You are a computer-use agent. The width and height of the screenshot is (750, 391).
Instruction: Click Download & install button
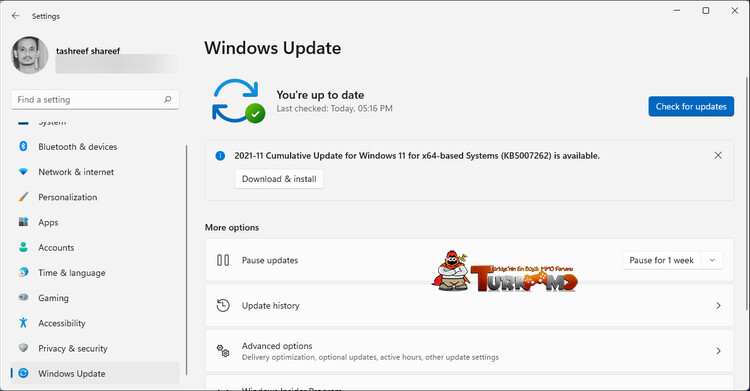(x=279, y=179)
